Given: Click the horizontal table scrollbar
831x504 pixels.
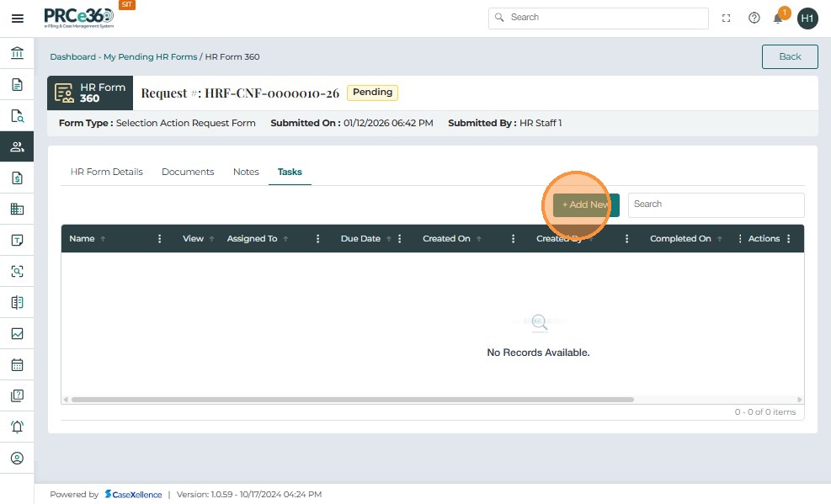Looking at the screenshot, I should [x=353, y=400].
